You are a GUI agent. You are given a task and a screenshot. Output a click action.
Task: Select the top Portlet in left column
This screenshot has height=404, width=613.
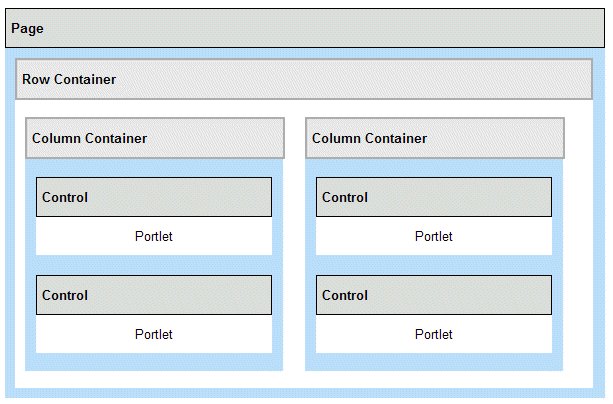[154, 237]
